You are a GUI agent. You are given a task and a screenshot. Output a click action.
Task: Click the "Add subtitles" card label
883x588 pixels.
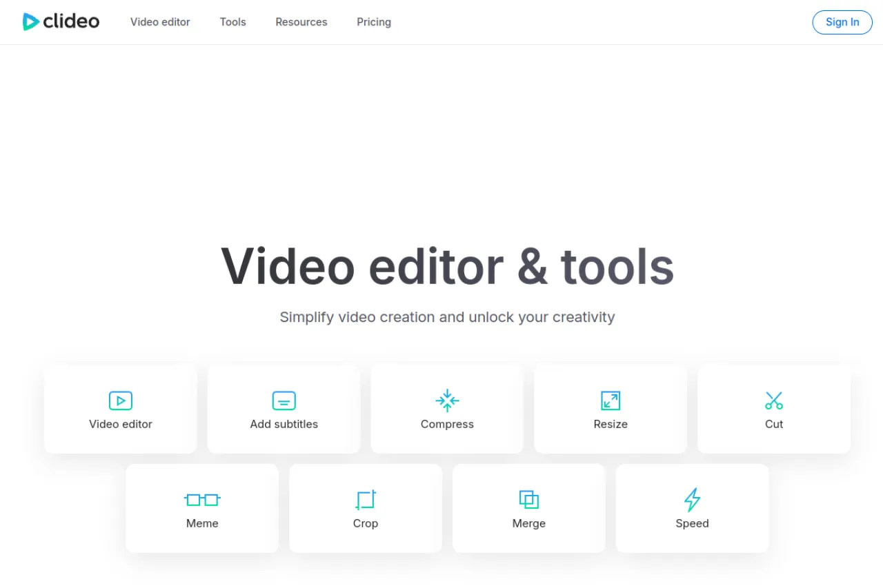[x=284, y=424]
